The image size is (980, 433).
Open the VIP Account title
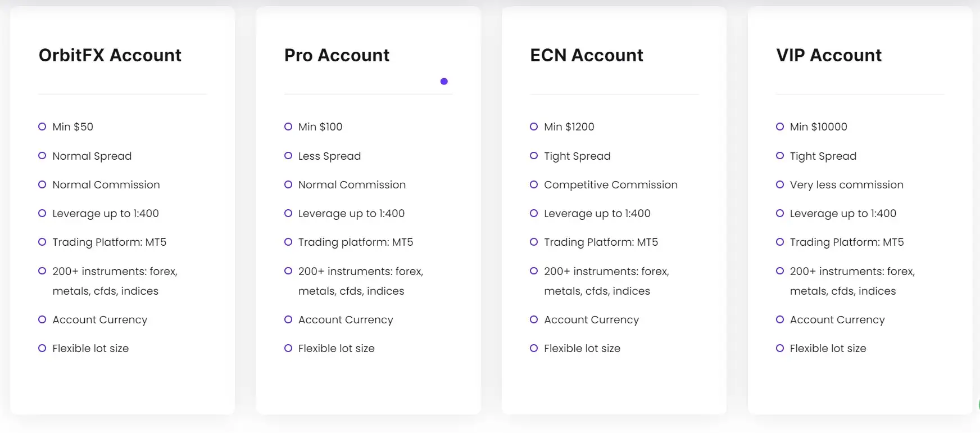829,55
